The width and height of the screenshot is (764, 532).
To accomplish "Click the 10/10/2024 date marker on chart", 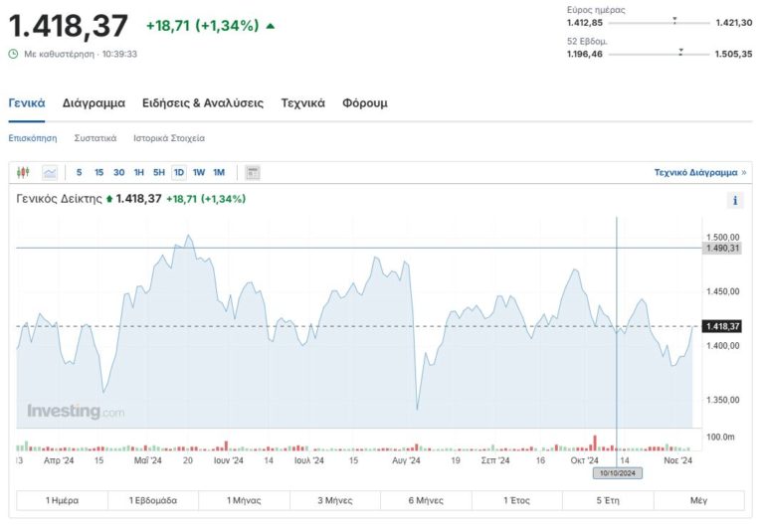I will coord(618,473).
